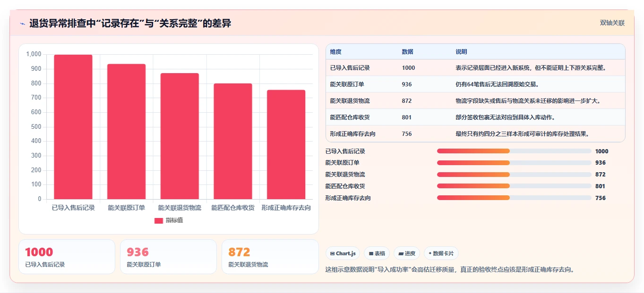Select the 能匹配仓库收货 bar in the chart
644x293 pixels.
coord(233,142)
